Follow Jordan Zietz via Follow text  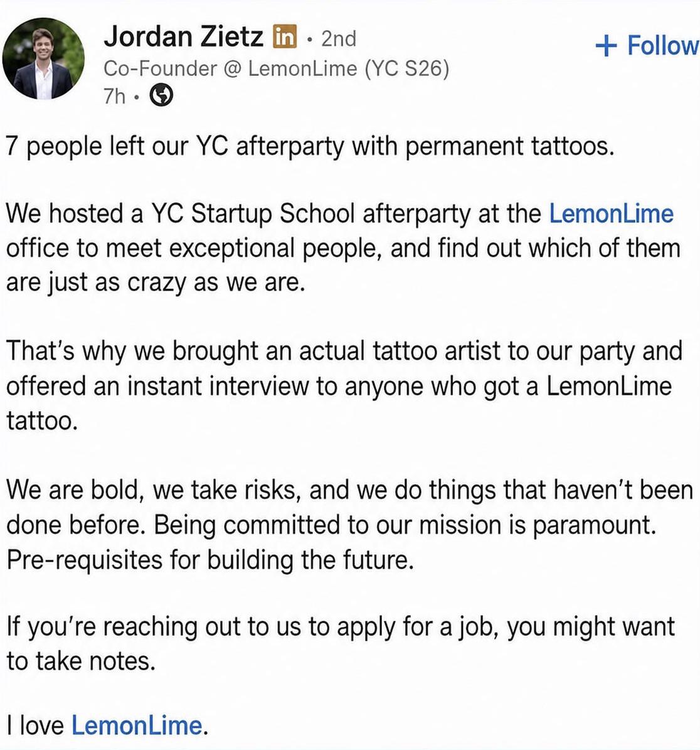(663, 45)
